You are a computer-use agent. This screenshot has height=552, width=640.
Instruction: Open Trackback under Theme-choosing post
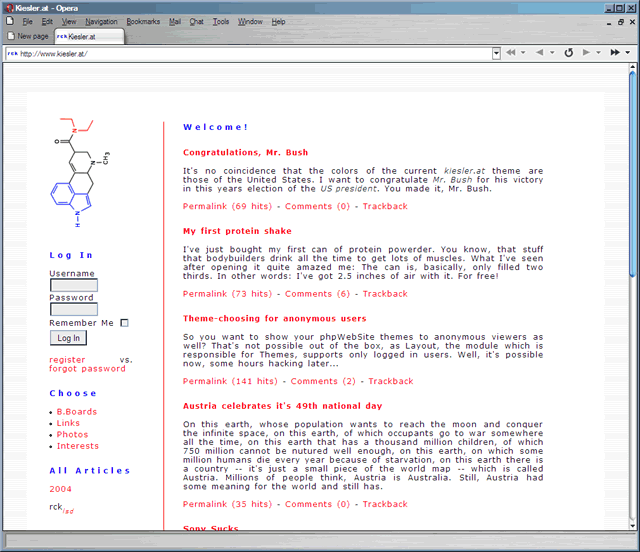click(391, 381)
